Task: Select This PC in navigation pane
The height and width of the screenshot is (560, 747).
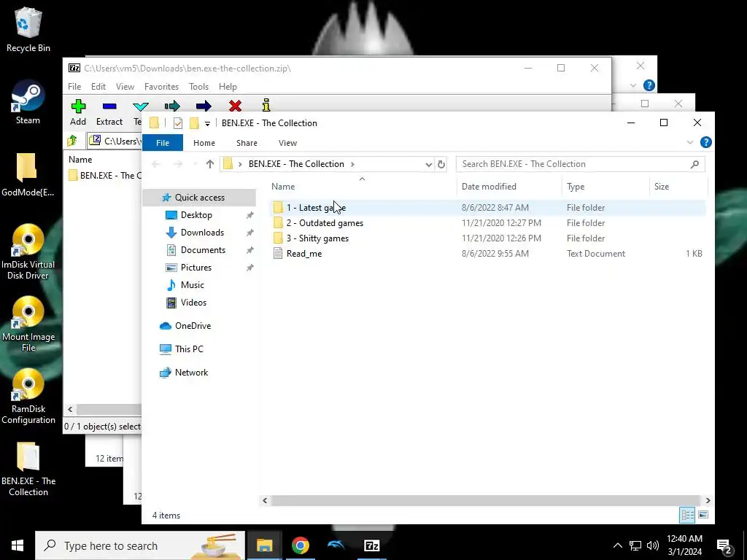Action: pos(189,349)
